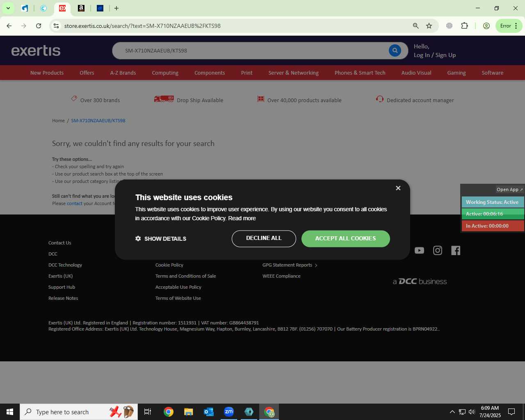
Task: Click the blue search magnifier button
Action: [x=395, y=51]
